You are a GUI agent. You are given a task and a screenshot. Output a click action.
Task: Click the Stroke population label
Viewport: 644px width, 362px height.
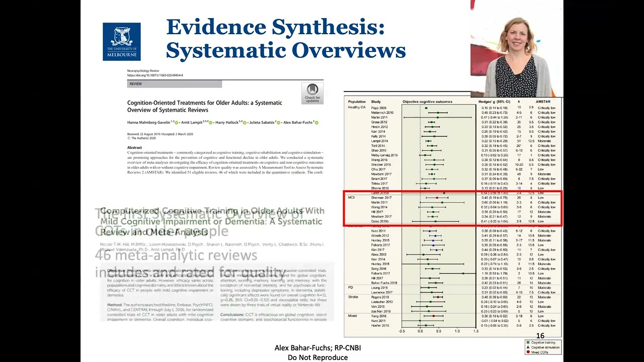(353, 297)
